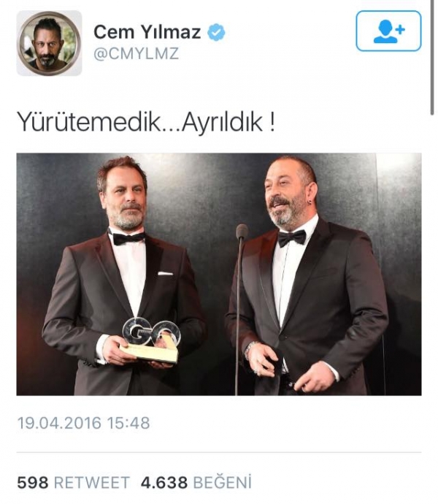The width and height of the screenshot is (438, 504).
Task: Click the GQ trophy in photo
Action: point(150,340)
